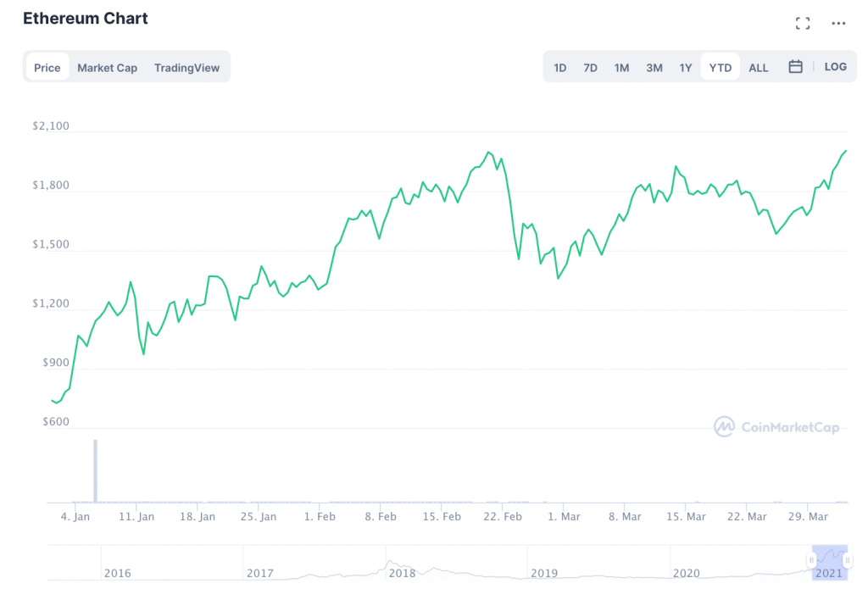Open the three-dot more options menu
This screenshot has width=868, height=589.
click(838, 24)
